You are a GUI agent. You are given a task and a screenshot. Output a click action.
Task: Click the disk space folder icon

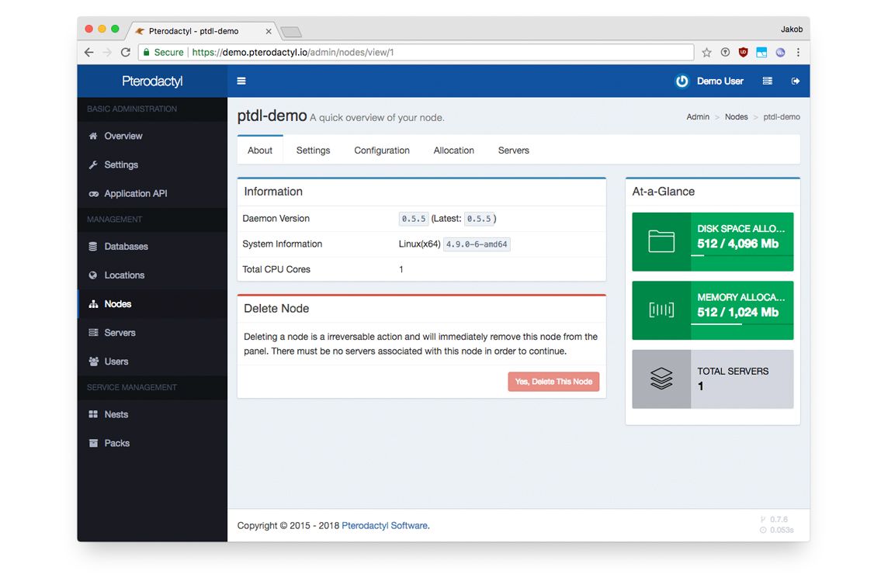coord(661,242)
